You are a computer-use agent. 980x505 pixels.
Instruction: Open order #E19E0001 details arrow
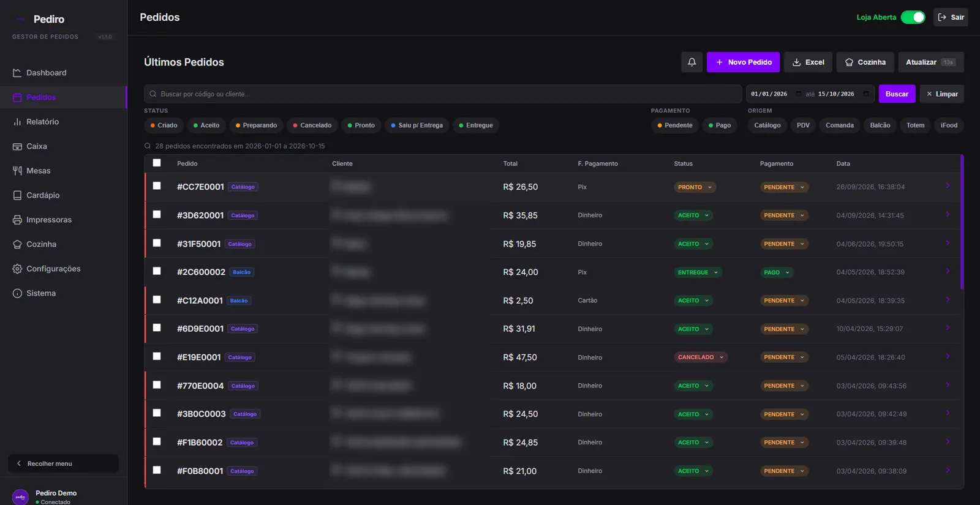click(x=948, y=356)
